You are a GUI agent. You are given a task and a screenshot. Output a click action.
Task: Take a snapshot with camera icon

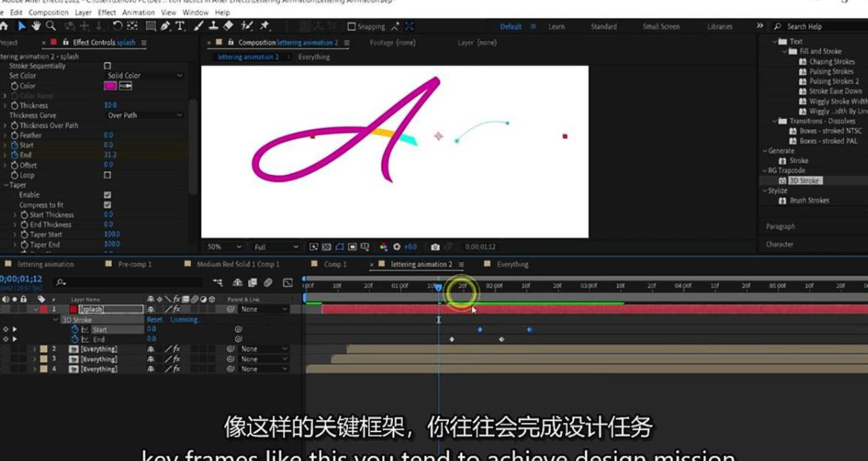point(435,247)
